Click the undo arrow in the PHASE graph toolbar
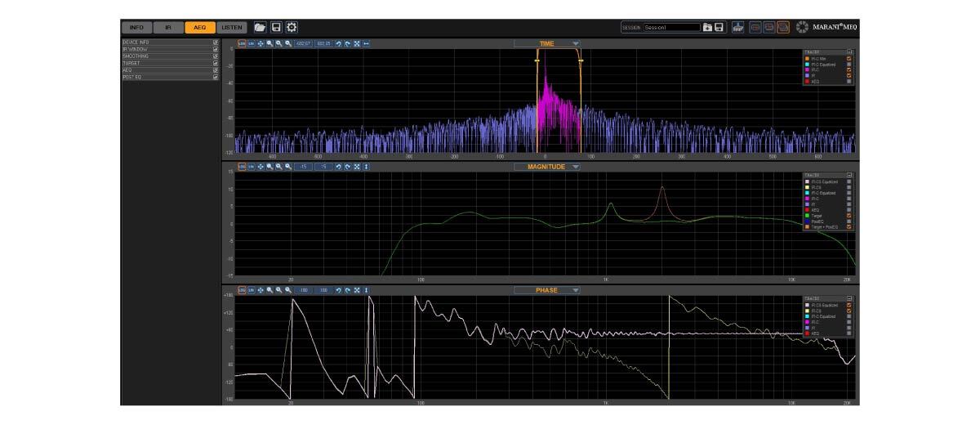The width and height of the screenshot is (980, 425). (x=337, y=290)
